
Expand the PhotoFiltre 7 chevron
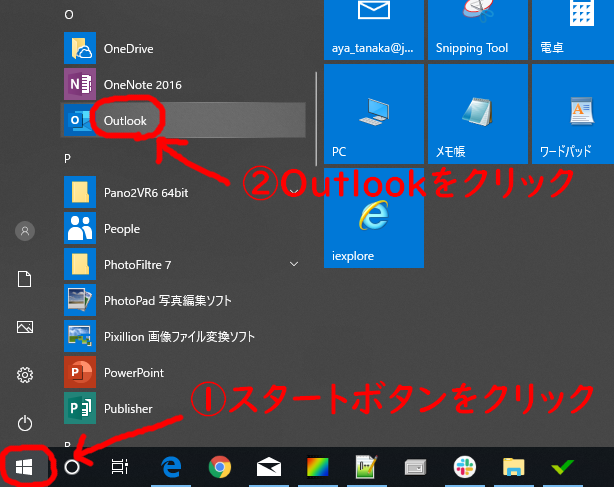[294, 264]
